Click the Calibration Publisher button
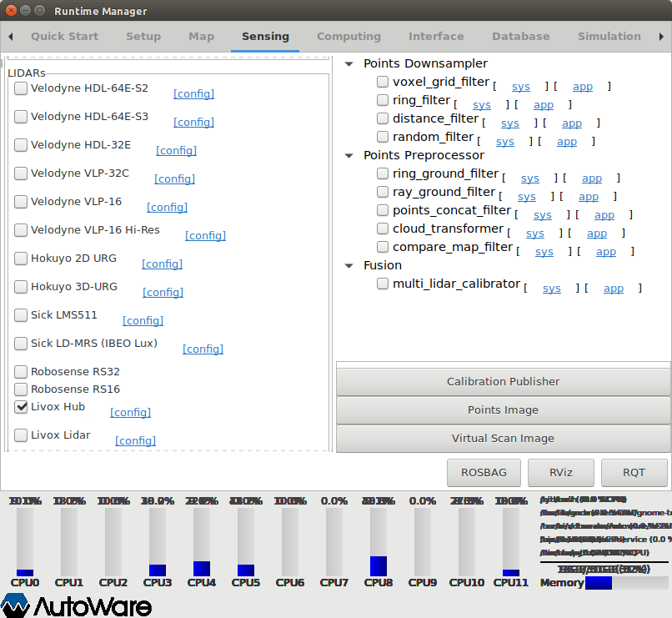Screen dimensions: 672x618 click(503, 381)
